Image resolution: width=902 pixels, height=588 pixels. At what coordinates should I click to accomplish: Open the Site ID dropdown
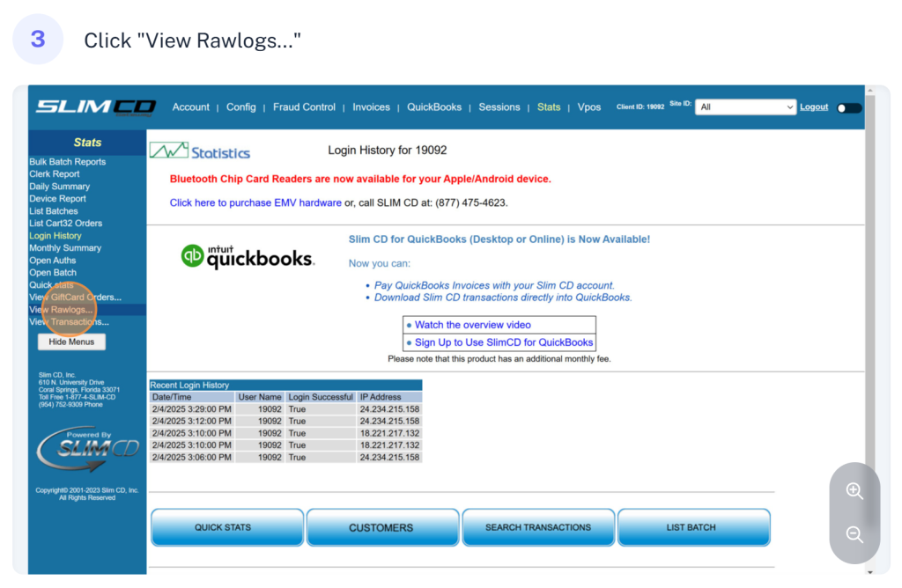(x=745, y=107)
